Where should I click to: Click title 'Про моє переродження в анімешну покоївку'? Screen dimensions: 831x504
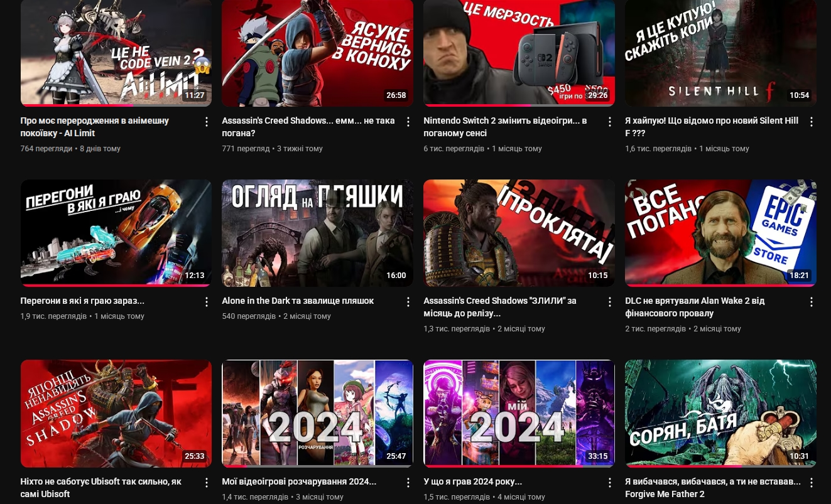(95, 127)
